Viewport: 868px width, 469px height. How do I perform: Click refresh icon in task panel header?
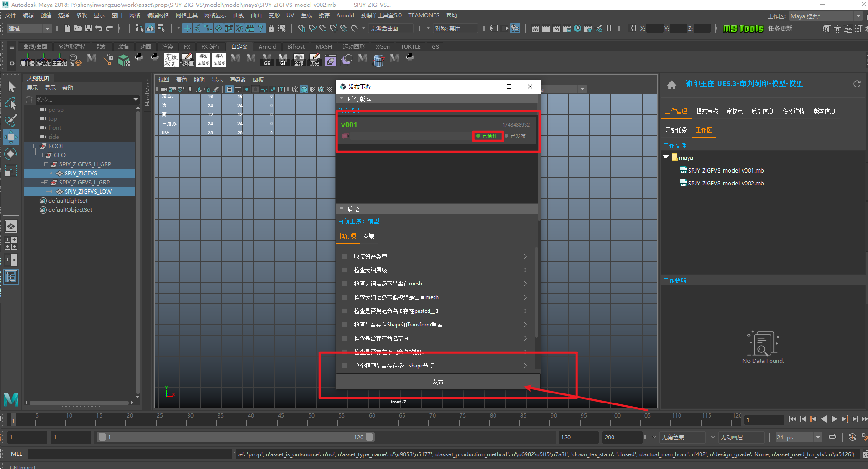[857, 84]
